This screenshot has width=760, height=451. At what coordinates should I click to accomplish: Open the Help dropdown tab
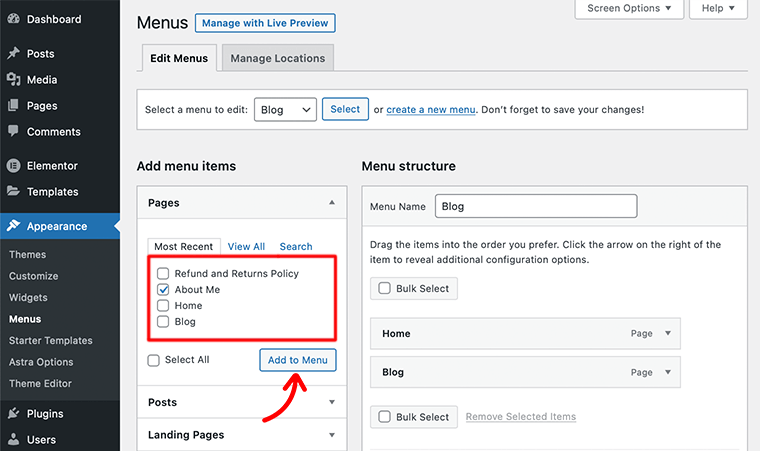718,8
